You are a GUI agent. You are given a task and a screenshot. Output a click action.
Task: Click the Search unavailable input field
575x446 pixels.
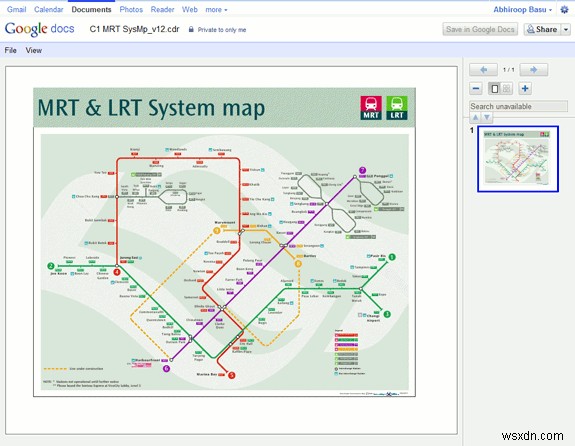[518, 106]
